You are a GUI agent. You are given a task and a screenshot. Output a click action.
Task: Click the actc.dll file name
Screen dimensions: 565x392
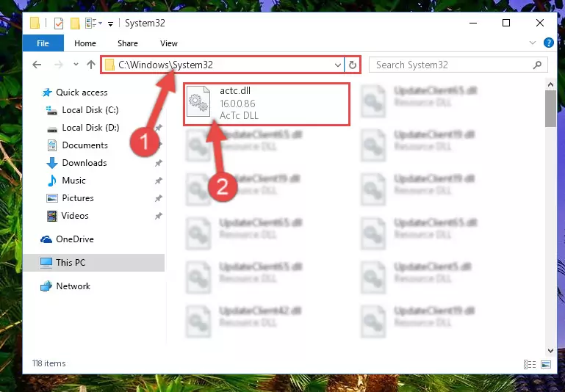(235, 91)
